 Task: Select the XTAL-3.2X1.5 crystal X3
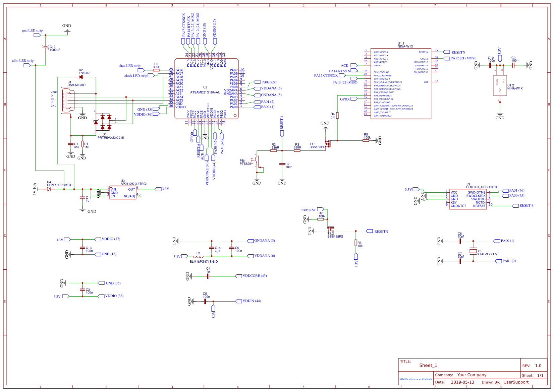473,251
